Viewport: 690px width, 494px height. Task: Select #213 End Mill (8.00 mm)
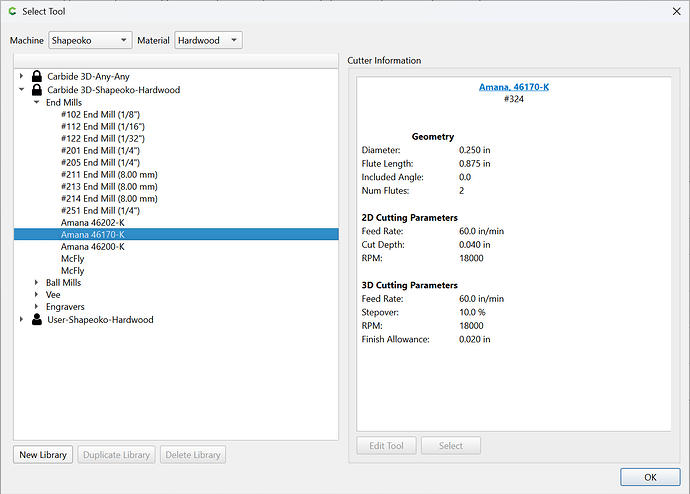coord(109,187)
